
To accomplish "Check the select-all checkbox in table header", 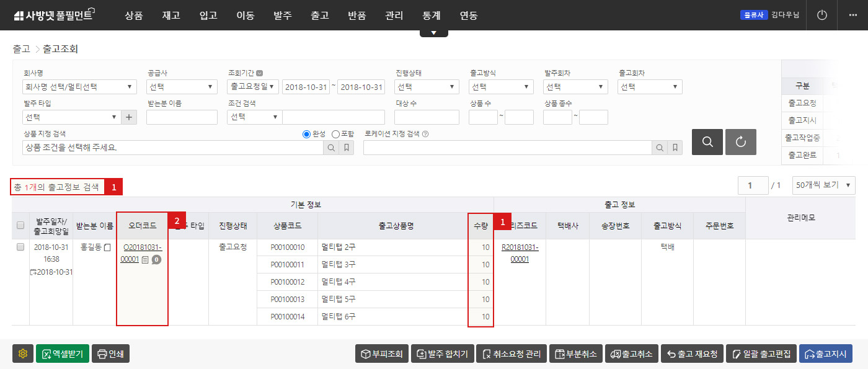I will (x=20, y=226).
